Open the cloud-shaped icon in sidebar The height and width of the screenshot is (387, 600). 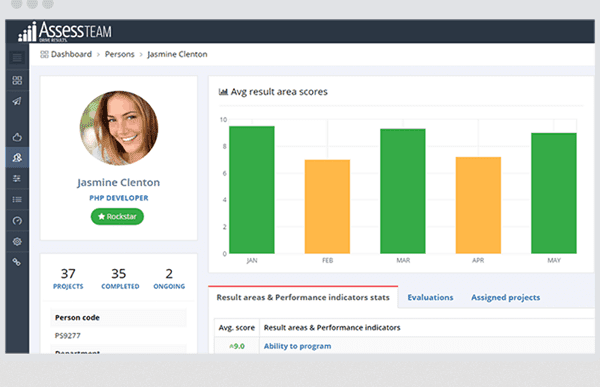click(x=17, y=137)
